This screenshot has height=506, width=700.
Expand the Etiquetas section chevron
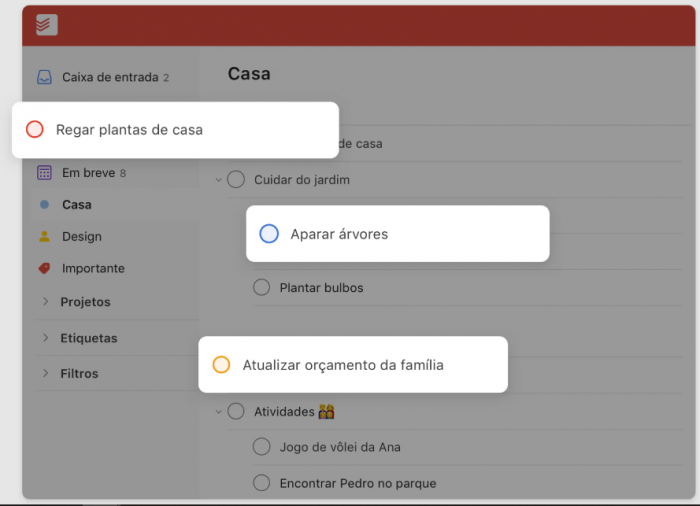46,338
